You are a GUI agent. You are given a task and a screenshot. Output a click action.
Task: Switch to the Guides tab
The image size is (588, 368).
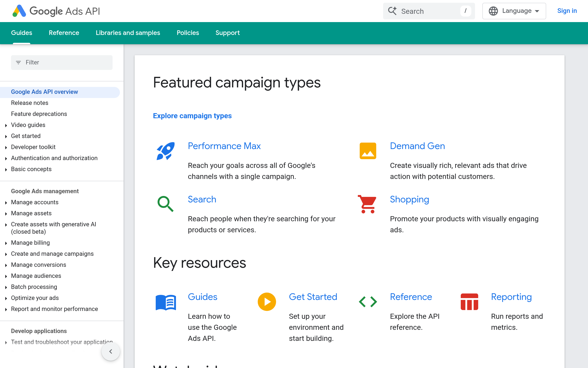pos(22,33)
